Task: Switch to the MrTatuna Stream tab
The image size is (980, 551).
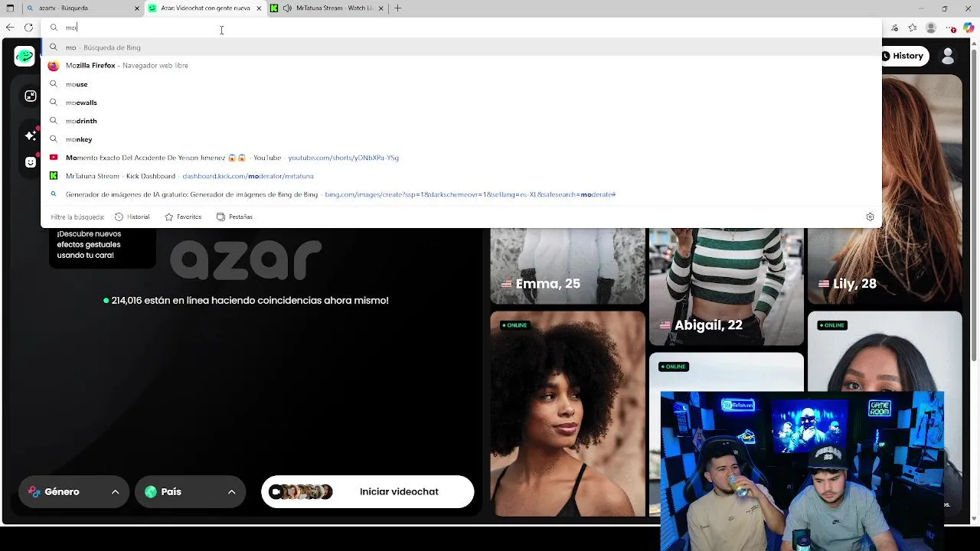Action: pos(325,8)
